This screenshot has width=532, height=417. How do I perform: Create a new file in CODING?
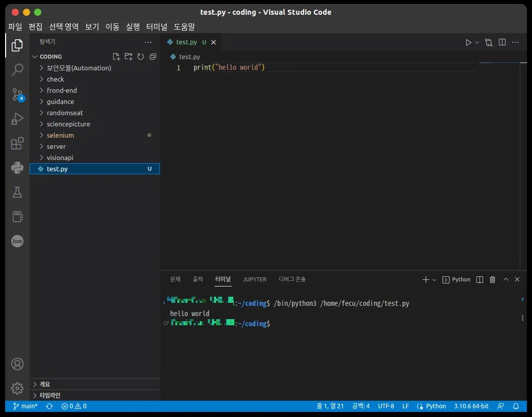[116, 57]
